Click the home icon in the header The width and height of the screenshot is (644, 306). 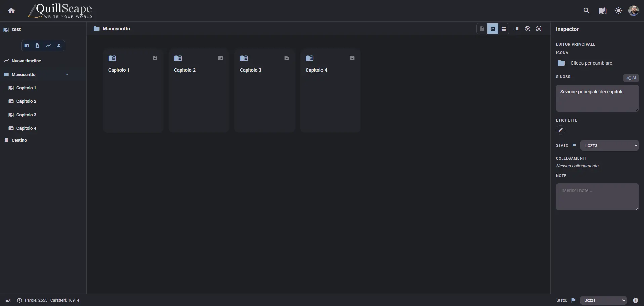[11, 11]
